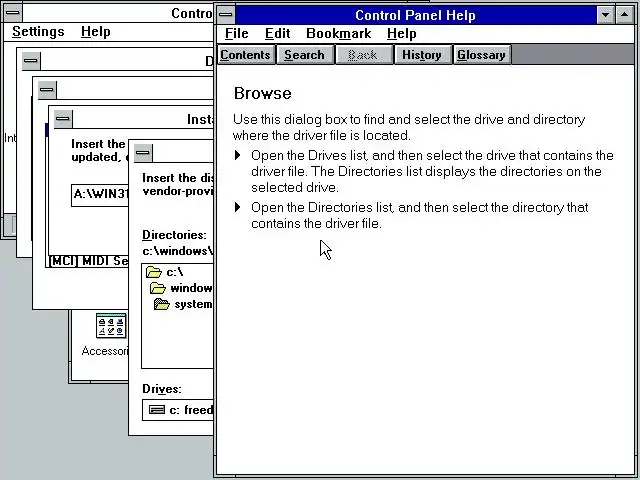Open the Control Panel window's system menu box
Image resolution: width=640 pixels, height=480 pixels.
point(13,13)
